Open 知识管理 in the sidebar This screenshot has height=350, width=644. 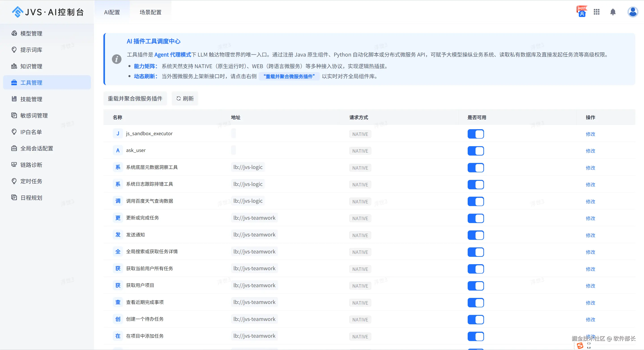(31, 66)
